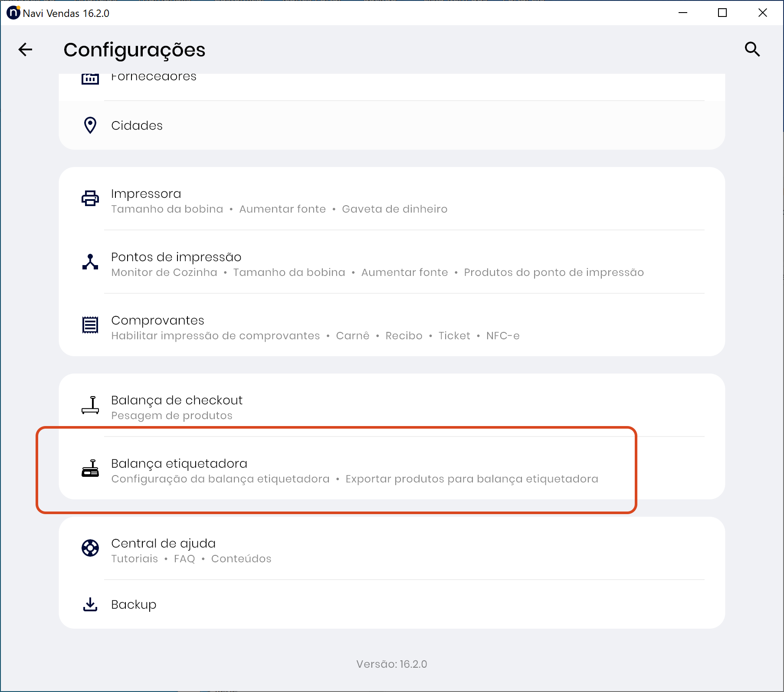Open the Backup option
The image size is (784, 692).
click(134, 604)
